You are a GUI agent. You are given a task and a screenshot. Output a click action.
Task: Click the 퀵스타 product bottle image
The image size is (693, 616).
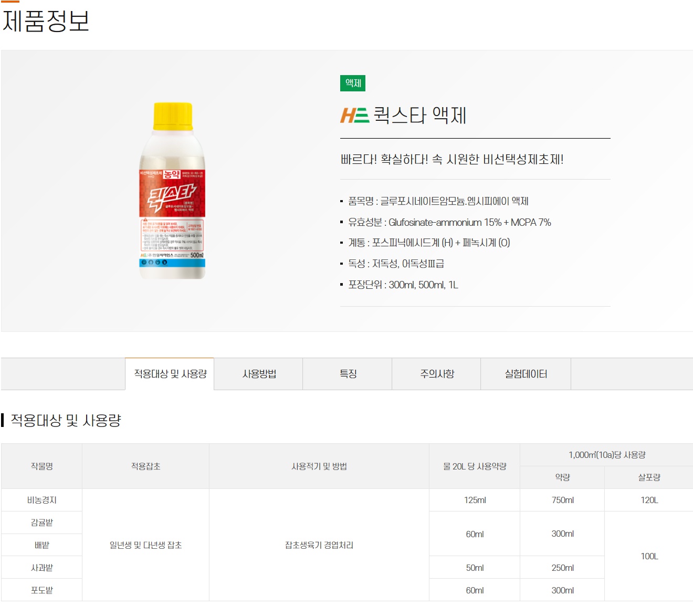(172, 191)
